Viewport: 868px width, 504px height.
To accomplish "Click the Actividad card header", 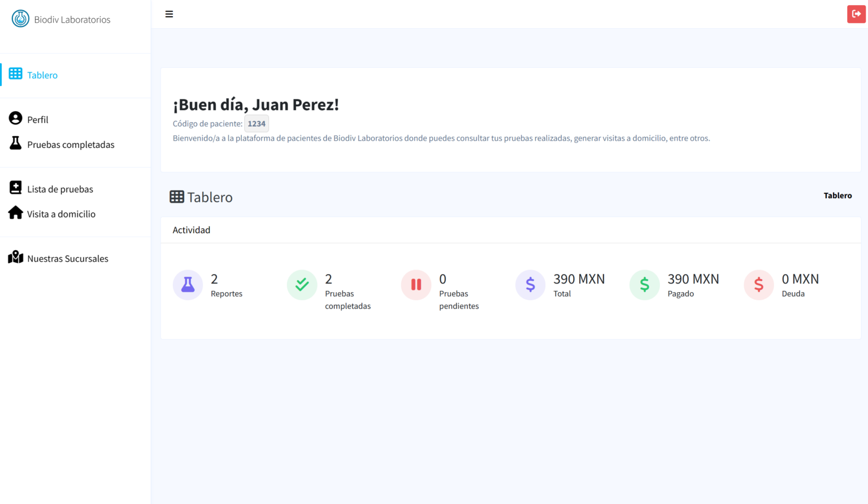I will pyautogui.click(x=192, y=230).
